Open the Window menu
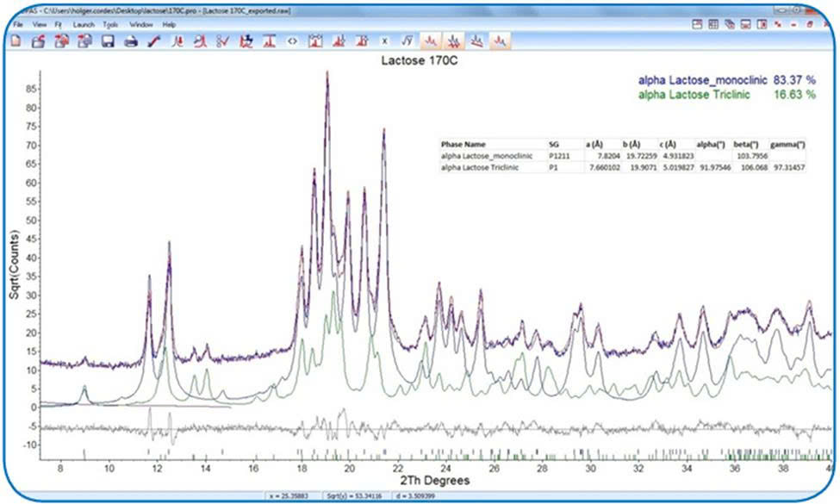840x504 pixels. coord(140,24)
